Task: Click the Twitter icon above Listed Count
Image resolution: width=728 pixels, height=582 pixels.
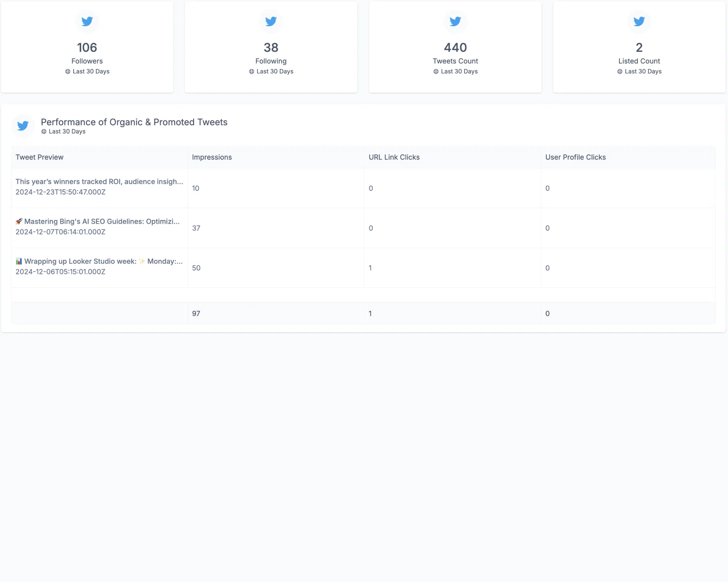Action: click(x=639, y=21)
